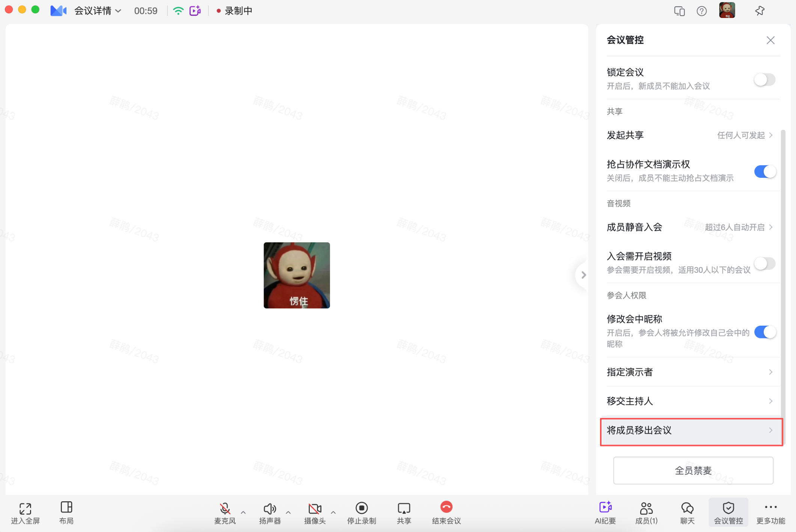
Task: Turn on the 摄像头 camera
Action: coord(315,513)
